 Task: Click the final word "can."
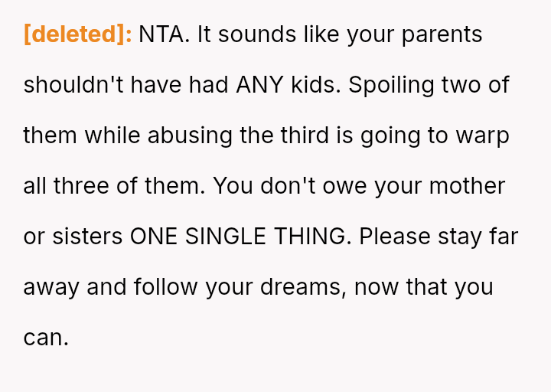[x=46, y=338]
